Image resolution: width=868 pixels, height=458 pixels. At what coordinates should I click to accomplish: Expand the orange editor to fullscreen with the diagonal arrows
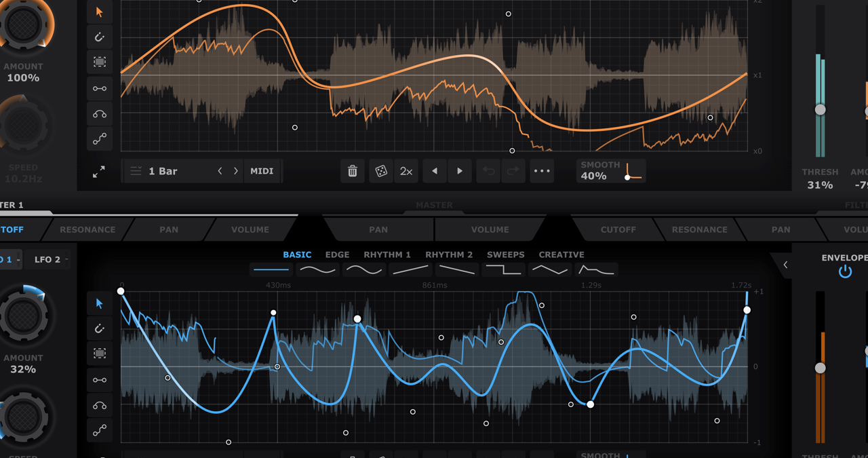pos(99,172)
